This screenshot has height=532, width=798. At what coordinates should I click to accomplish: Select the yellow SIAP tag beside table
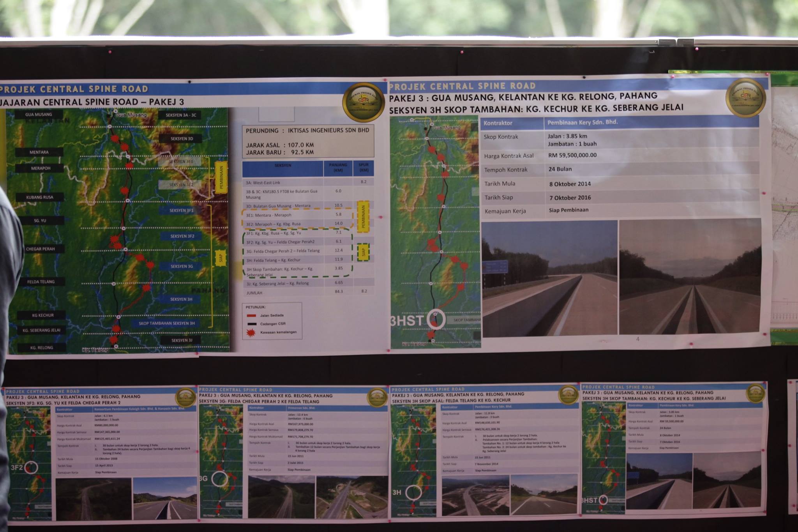pos(363,253)
